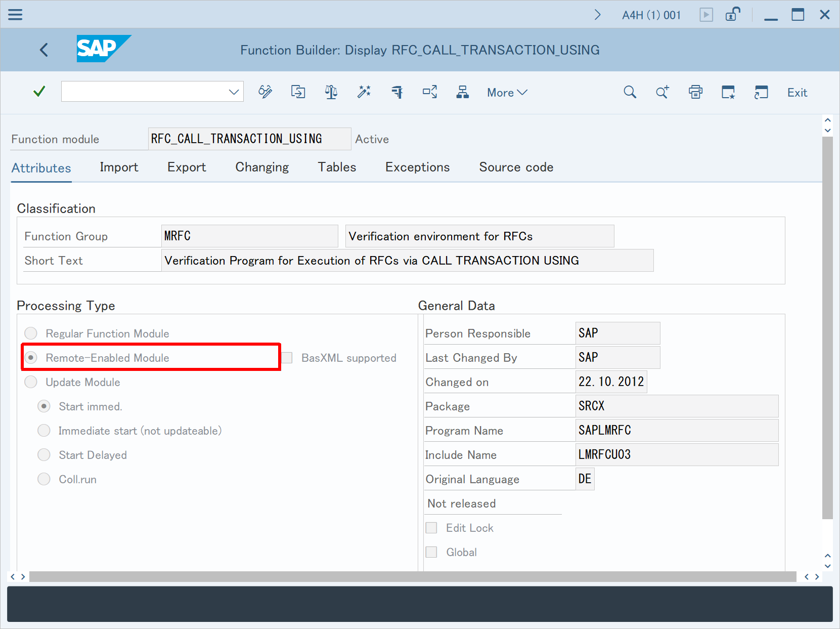The width and height of the screenshot is (840, 629).
Task: Choose the Start Delayed radio option
Action: pos(44,454)
